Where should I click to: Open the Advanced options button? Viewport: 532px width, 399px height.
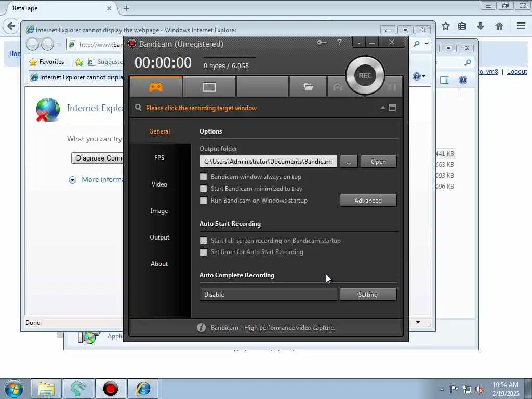(368, 200)
